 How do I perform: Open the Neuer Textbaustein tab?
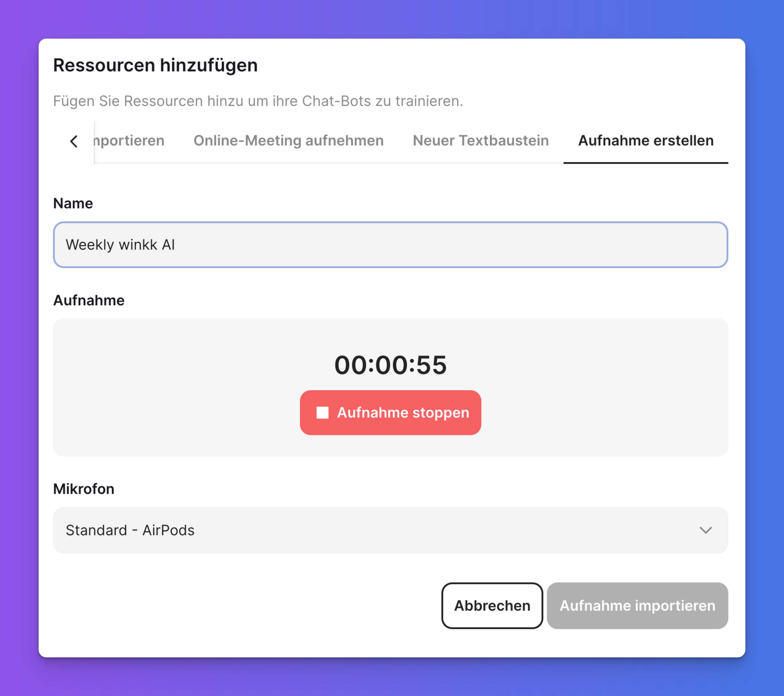click(481, 141)
